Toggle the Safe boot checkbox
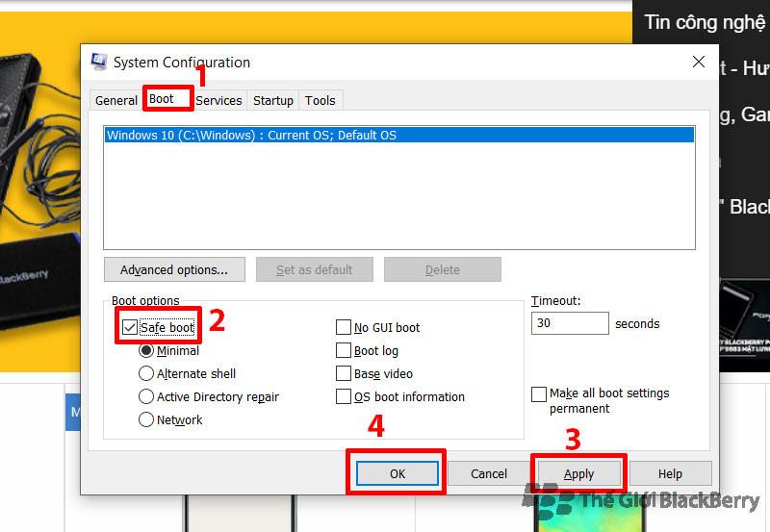This screenshot has width=770, height=532. click(x=130, y=328)
